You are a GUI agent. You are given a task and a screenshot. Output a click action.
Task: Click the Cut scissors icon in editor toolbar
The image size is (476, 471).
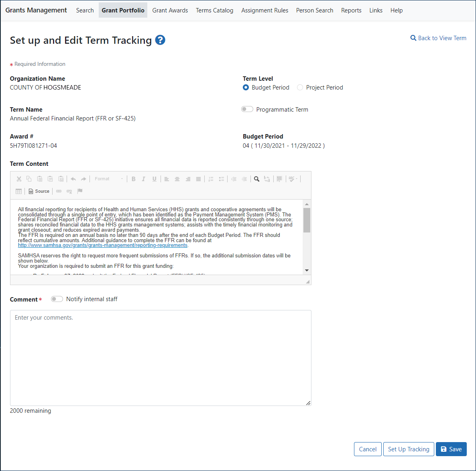(x=19, y=179)
